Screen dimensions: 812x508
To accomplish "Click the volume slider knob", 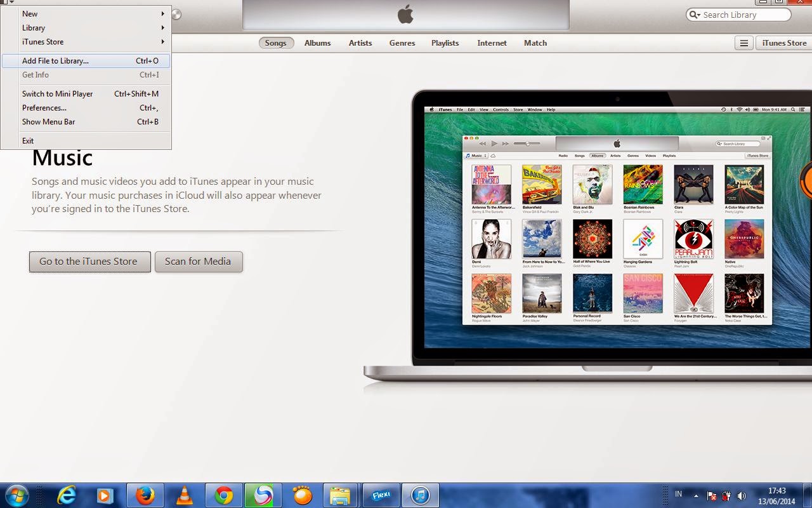I will pyautogui.click(x=176, y=15).
